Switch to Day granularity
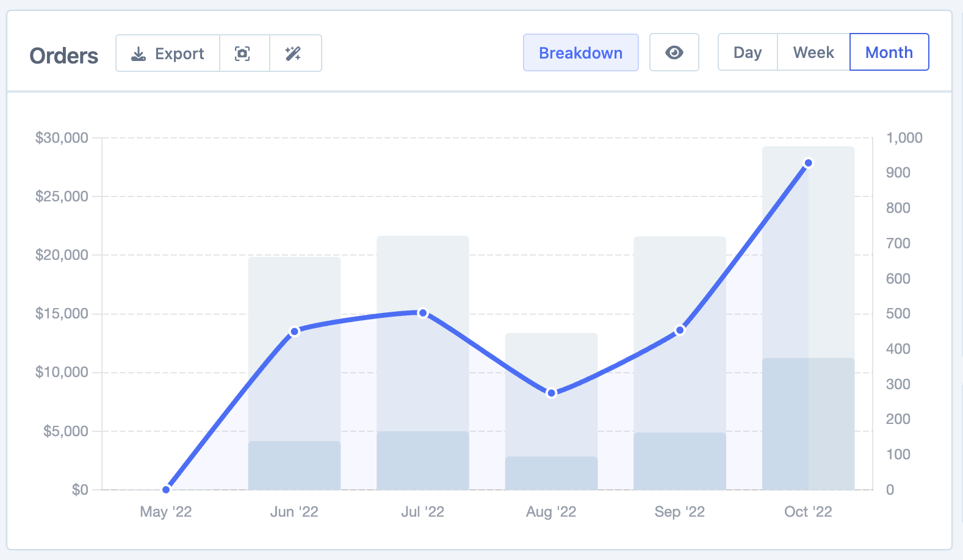963x560 pixels. [747, 52]
